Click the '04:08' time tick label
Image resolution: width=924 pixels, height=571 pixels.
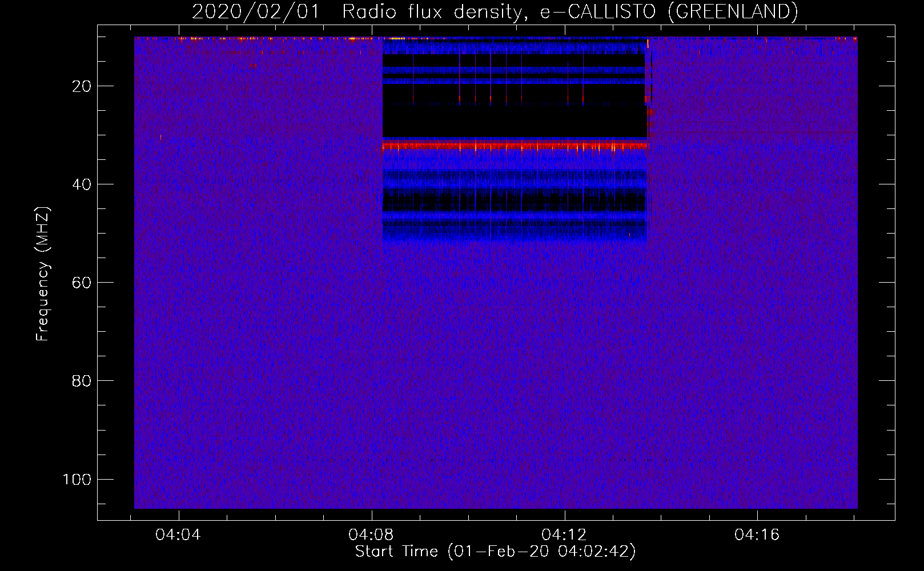pyautogui.click(x=371, y=535)
